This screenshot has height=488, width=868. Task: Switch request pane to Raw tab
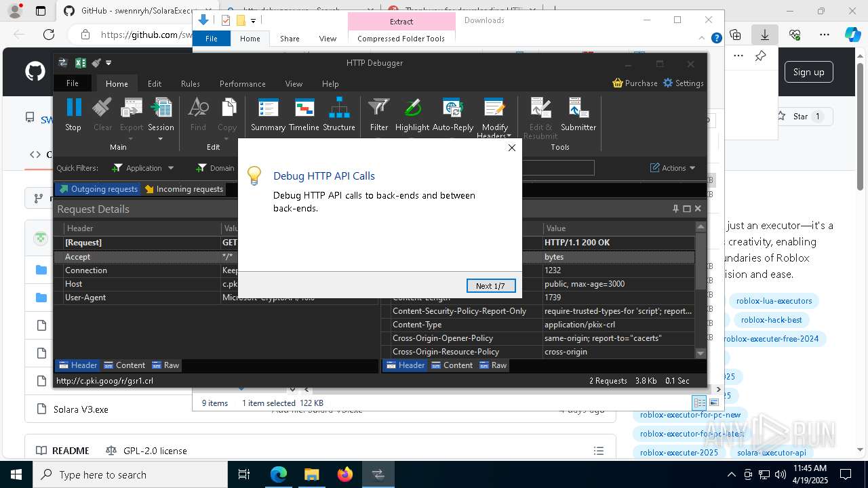165,365
